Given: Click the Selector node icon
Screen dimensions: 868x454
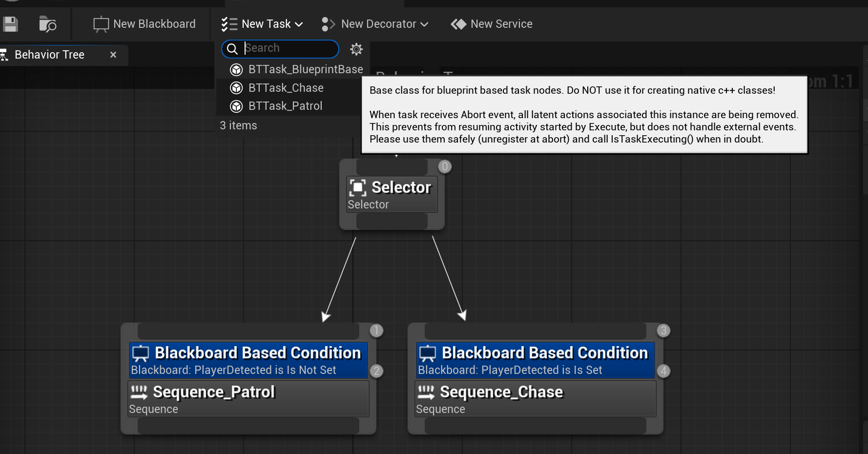Looking at the screenshot, I should (x=358, y=187).
